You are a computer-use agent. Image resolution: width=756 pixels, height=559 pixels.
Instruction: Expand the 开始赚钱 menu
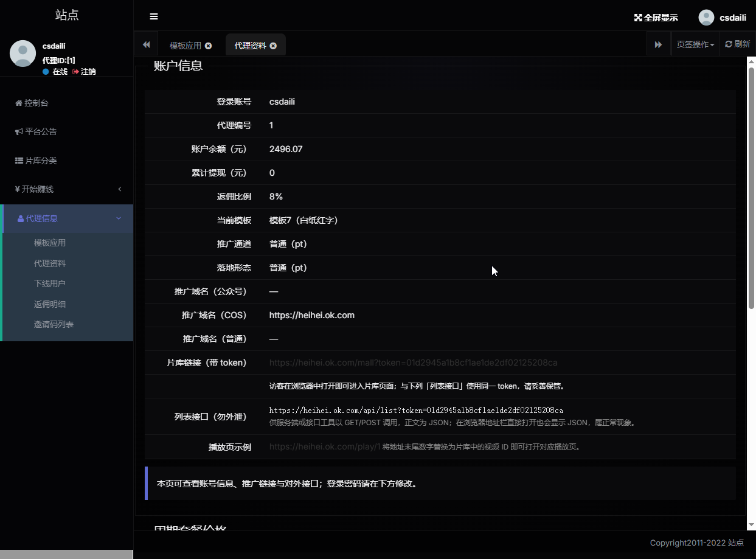click(66, 189)
